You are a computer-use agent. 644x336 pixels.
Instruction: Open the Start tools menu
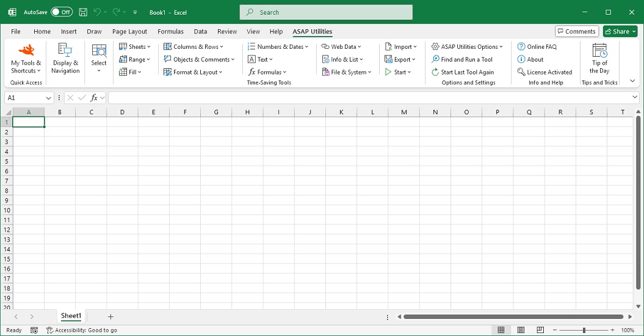click(397, 72)
